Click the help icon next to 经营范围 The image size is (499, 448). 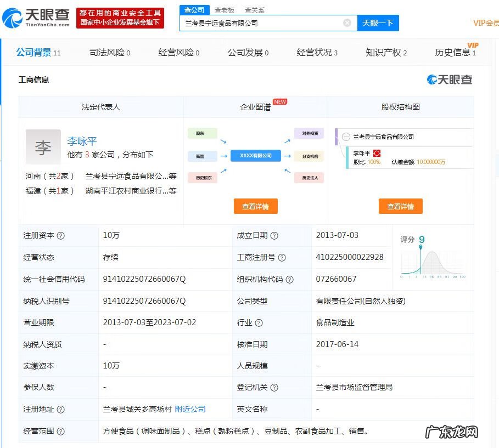point(61,432)
